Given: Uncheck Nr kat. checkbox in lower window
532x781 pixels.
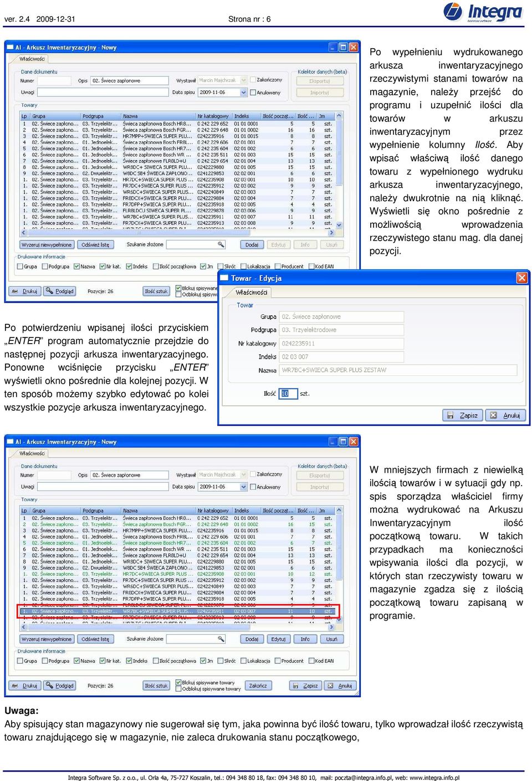Looking at the screenshot, I should point(103,661).
